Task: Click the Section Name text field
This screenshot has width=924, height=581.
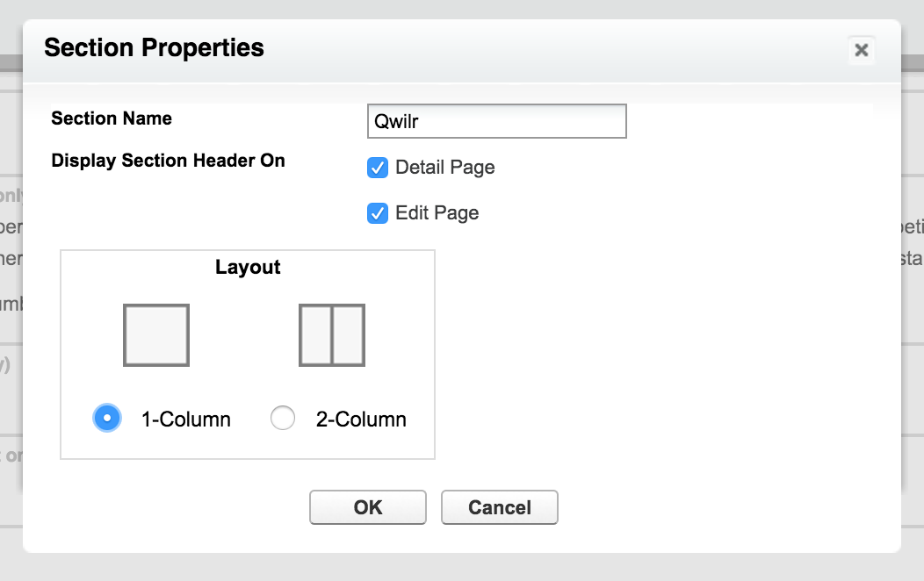Action: point(497,121)
